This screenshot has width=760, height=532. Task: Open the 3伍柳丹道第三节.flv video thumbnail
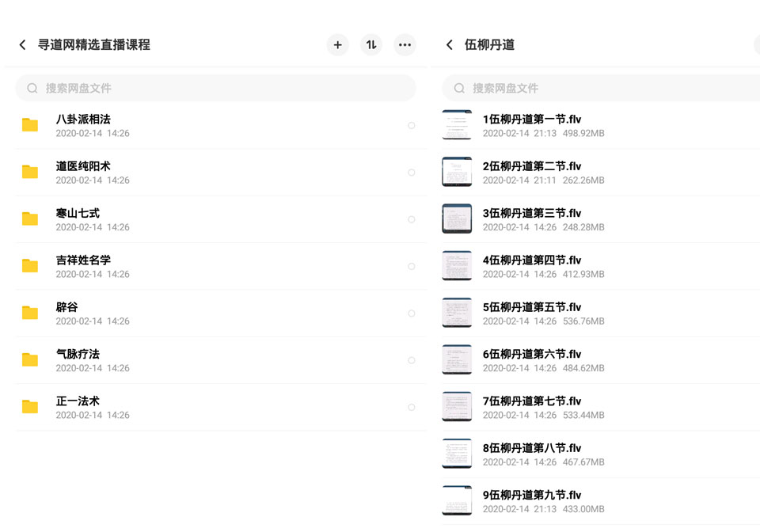pyautogui.click(x=457, y=219)
